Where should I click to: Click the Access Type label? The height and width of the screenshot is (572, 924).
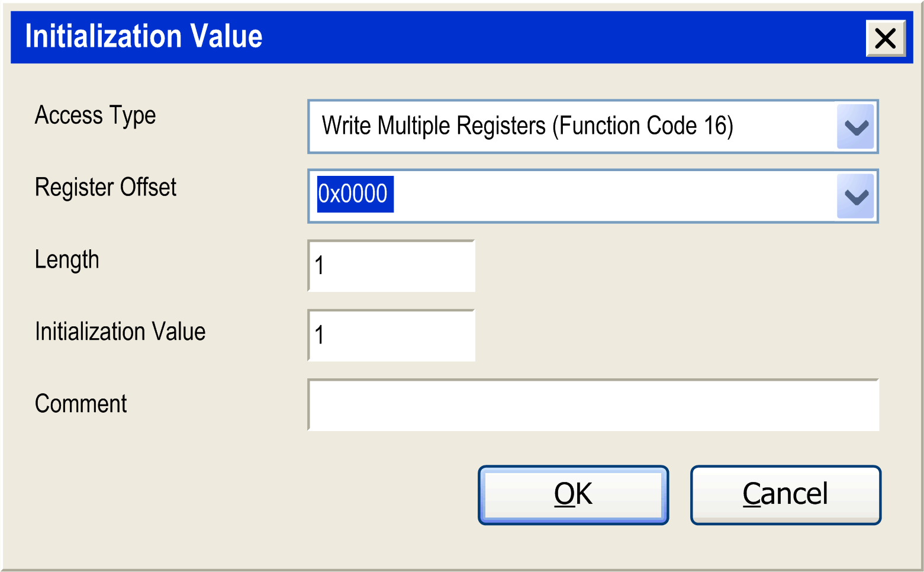point(95,115)
